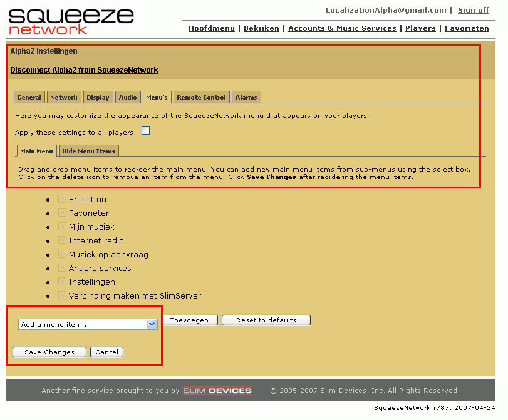The height and width of the screenshot is (420, 508).
Task: Sign off from the account
Action: pos(473,10)
